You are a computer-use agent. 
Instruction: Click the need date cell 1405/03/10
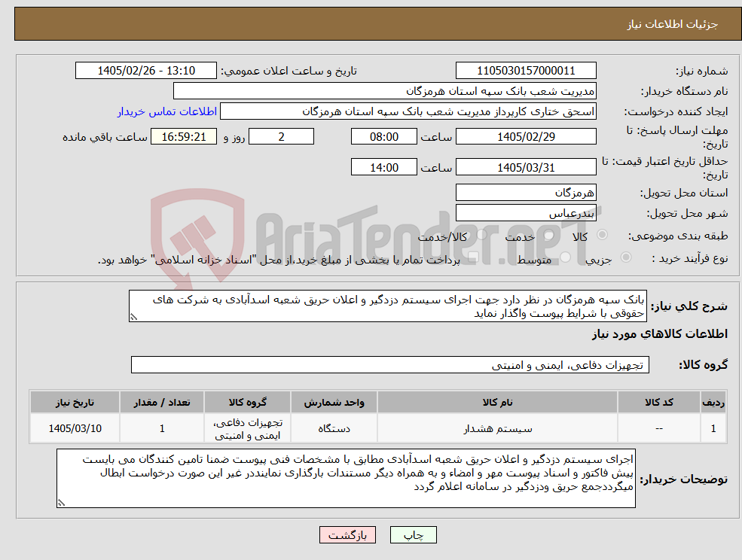click(x=75, y=428)
